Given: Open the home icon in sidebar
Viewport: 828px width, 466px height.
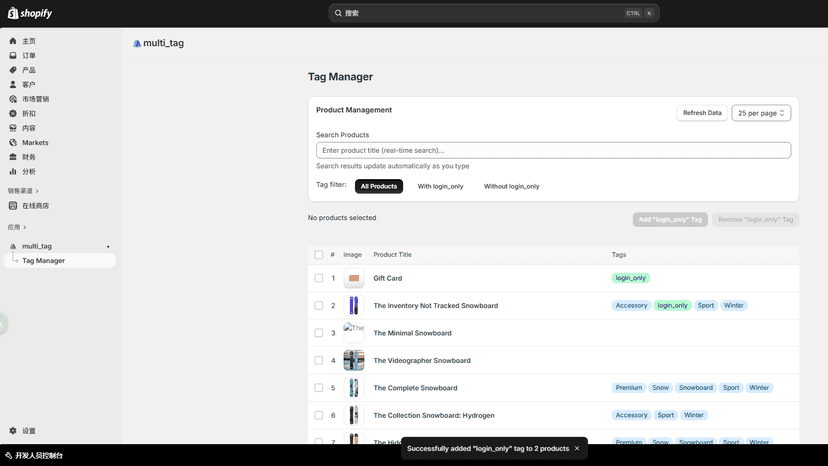Looking at the screenshot, I should pyautogui.click(x=13, y=41).
